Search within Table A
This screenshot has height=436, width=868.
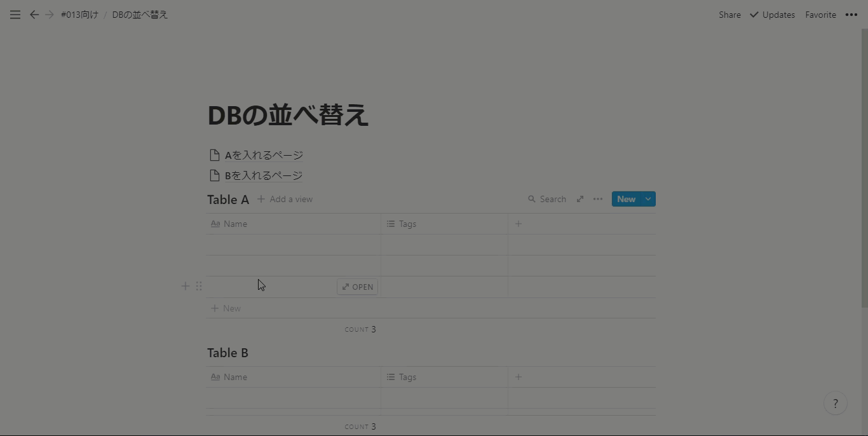coord(547,199)
